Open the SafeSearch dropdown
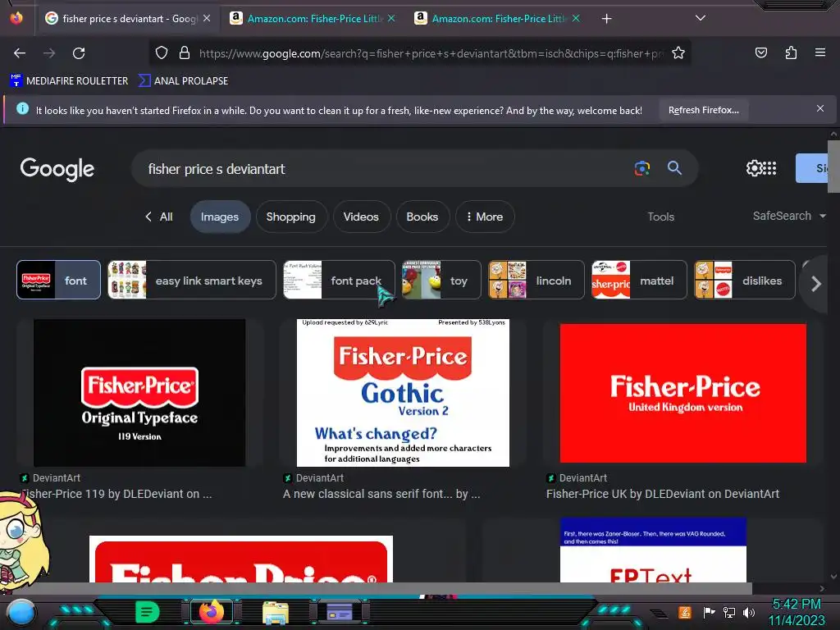This screenshot has height=630, width=840. click(788, 216)
